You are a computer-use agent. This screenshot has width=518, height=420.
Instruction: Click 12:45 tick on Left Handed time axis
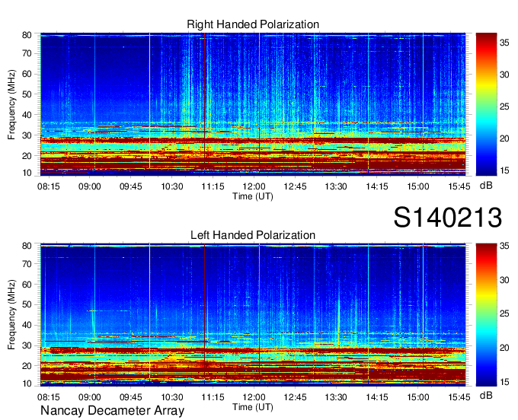click(x=295, y=397)
